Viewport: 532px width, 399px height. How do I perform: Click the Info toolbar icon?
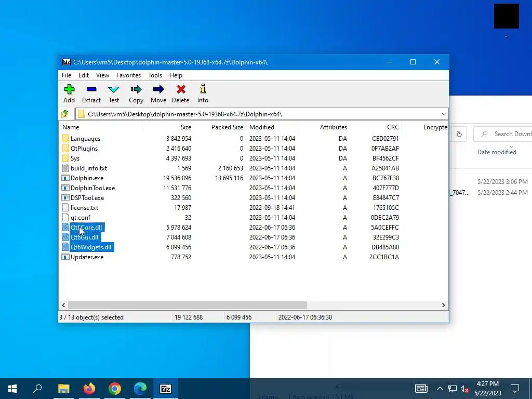coord(203,89)
